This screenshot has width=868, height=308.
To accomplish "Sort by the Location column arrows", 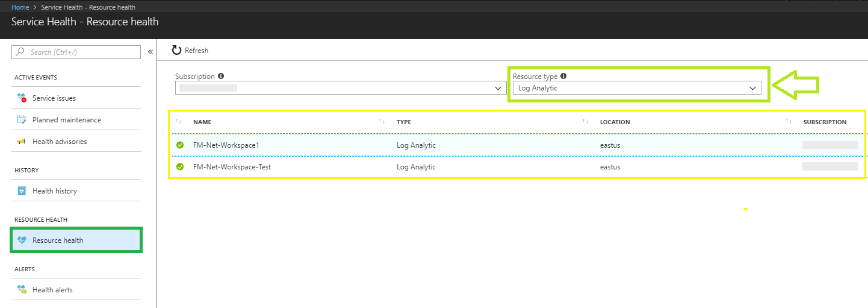I will tap(585, 122).
